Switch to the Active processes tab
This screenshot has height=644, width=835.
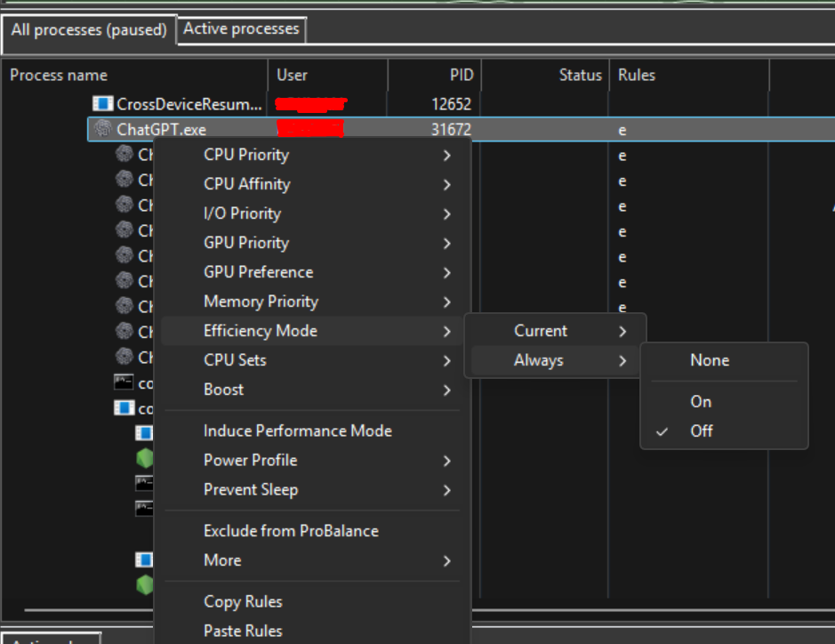pos(241,28)
